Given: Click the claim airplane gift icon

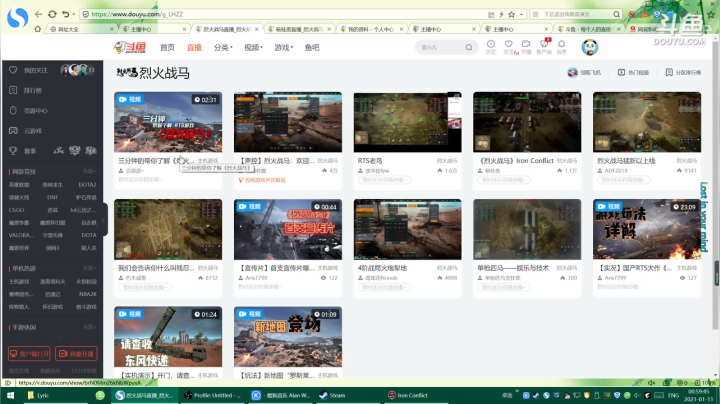Looking at the screenshot, I should pos(572,73).
